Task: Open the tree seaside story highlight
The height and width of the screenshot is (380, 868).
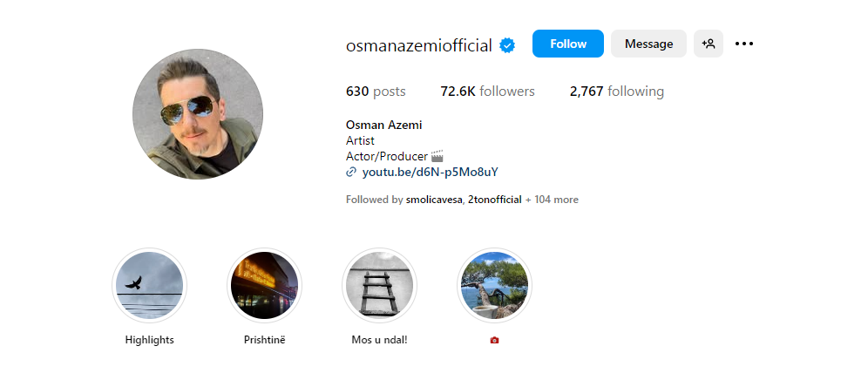Action: click(494, 285)
